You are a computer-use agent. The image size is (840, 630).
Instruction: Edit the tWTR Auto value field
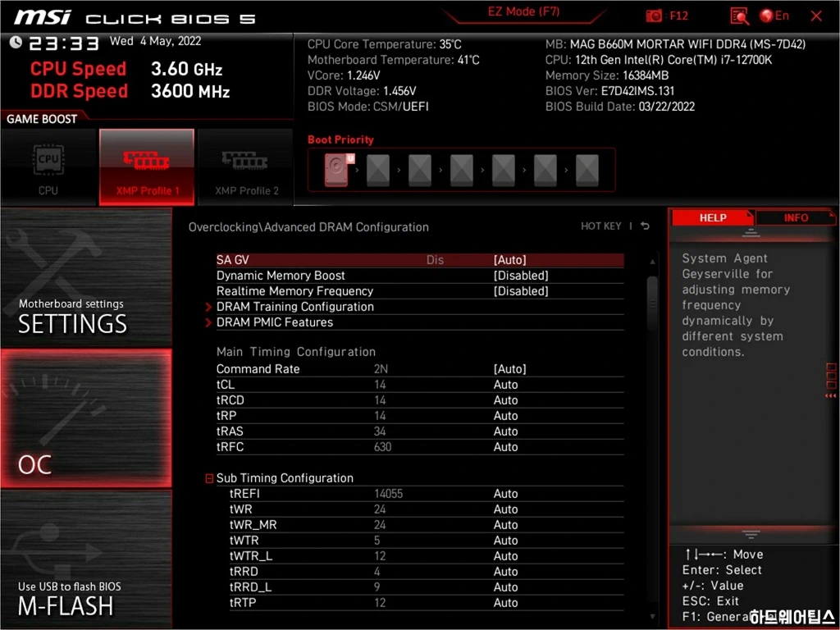click(505, 540)
